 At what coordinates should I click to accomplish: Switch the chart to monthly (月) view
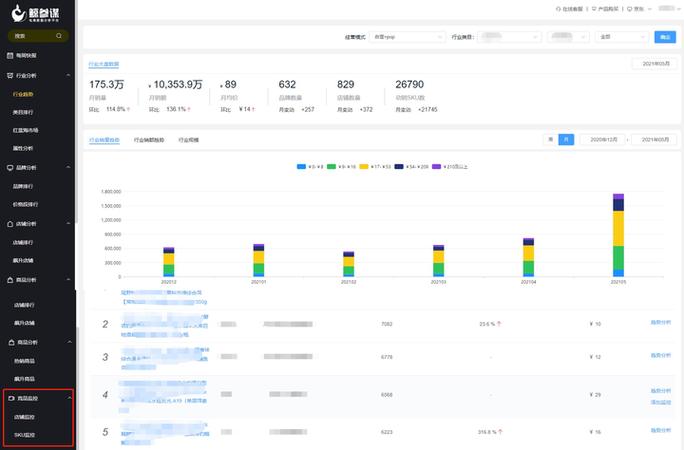coord(566,140)
